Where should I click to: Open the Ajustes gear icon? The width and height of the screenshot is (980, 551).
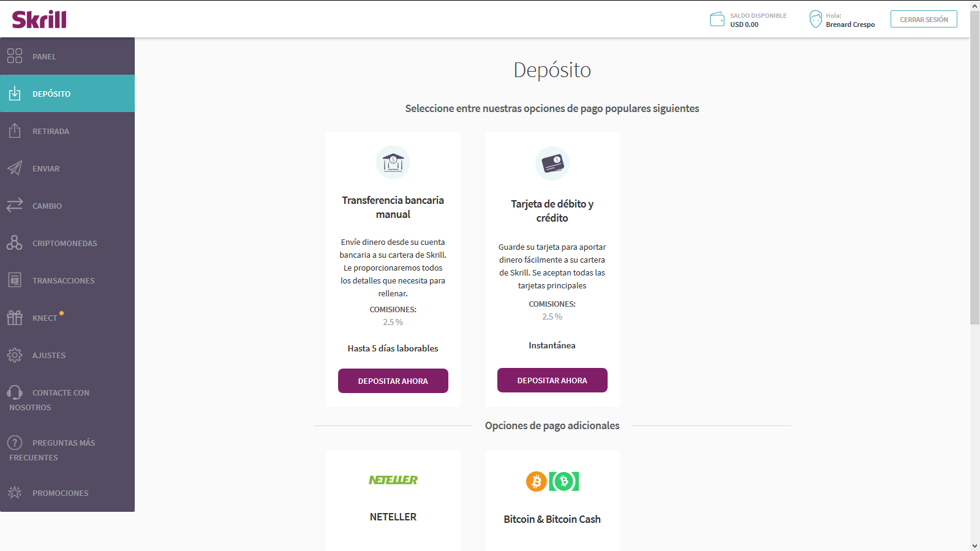tap(15, 354)
